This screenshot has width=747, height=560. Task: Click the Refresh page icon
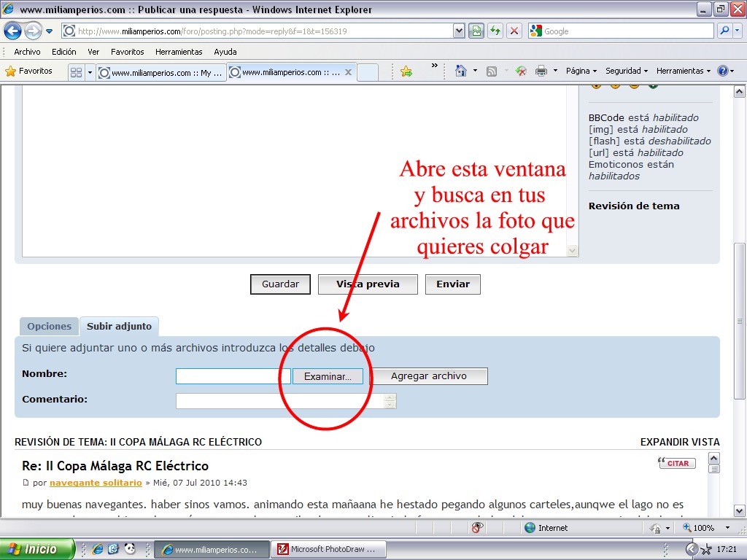click(x=495, y=31)
